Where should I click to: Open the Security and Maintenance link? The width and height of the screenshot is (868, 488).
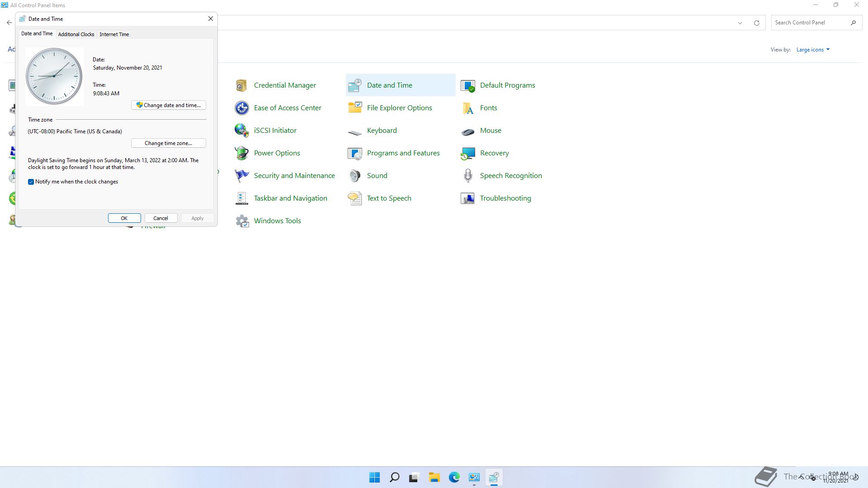pyautogui.click(x=294, y=175)
